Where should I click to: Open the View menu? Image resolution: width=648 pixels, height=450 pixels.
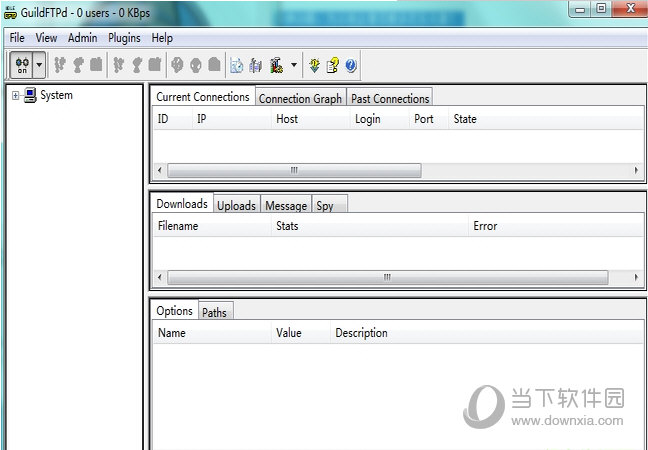pyautogui.click(x=46, y=38)
